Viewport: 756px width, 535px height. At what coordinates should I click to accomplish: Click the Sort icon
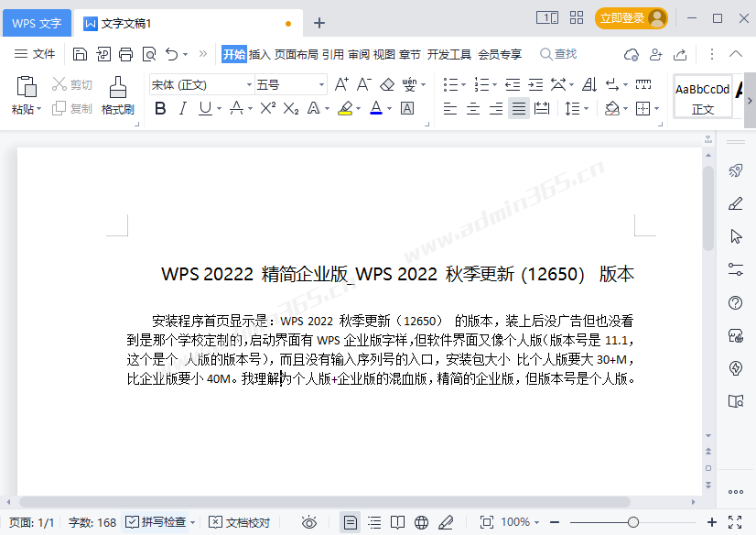pyautogui.click(x=589, y=85)
